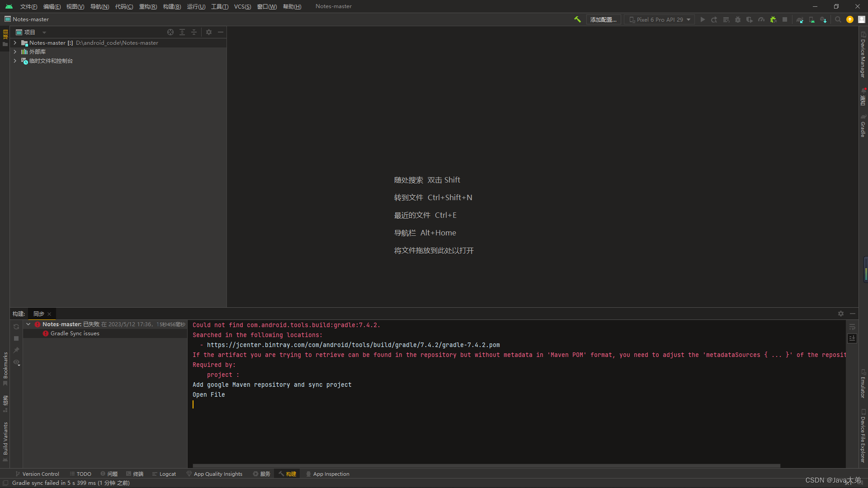Click Expand All icon in project panel
The image size is (868, 488).
182,32
